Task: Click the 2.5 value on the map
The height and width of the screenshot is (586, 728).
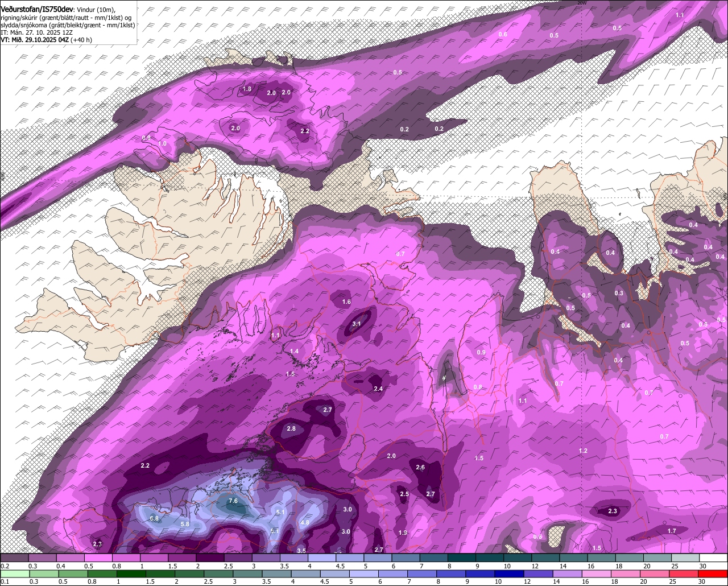Action: (404, 494)
